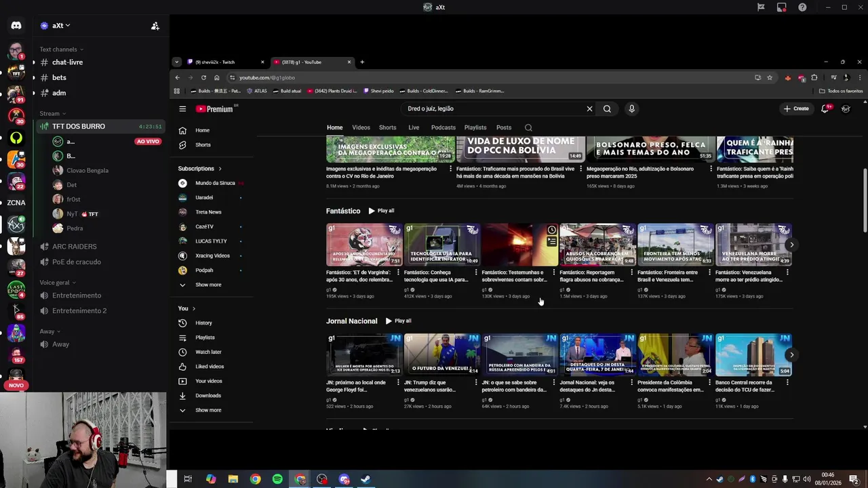Expand the You section chevron

(x=194, y=308)
